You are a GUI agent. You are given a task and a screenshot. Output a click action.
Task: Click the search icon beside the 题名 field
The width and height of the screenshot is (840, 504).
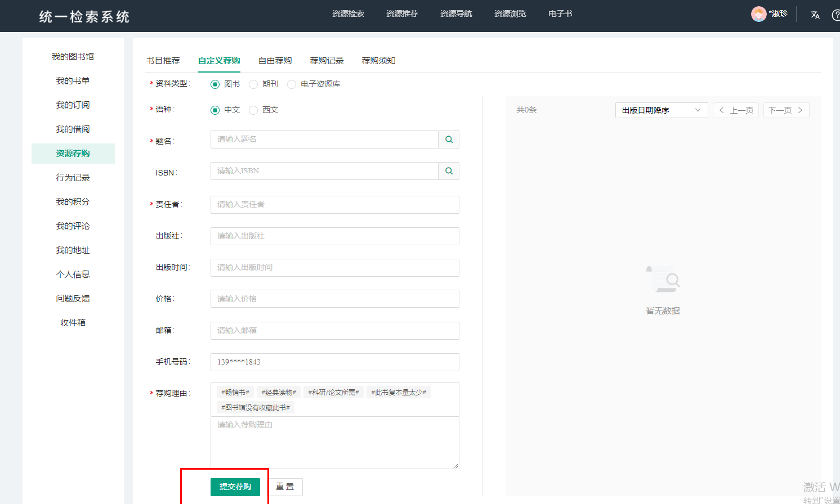(x=449, y=139)
